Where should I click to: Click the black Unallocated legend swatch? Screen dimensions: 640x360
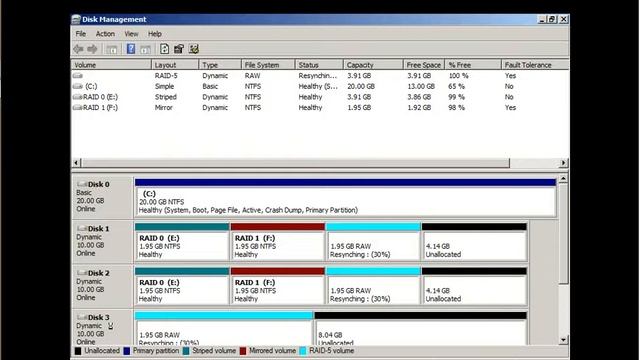coord(78,351)
